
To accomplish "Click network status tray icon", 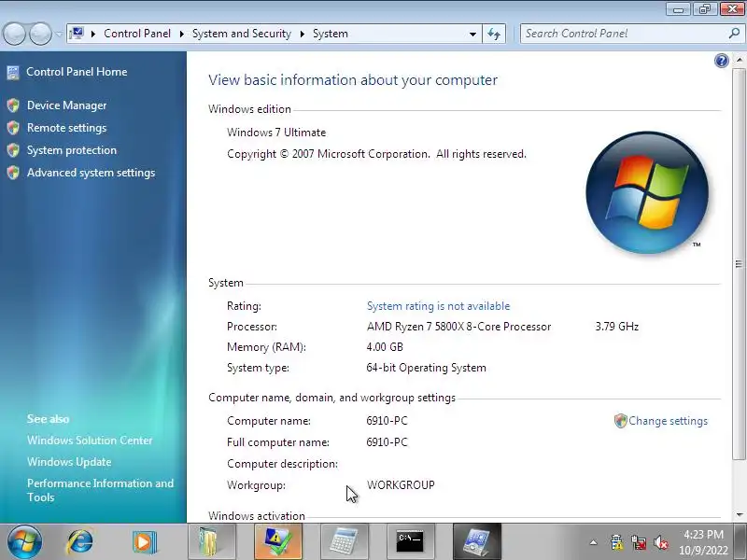I will pyautogui.click(x=639, y=542).
